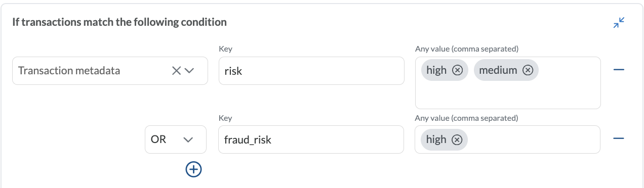Click the condition panel heading text
Viewport: 644px width, 188px height.
click(119, 22)
